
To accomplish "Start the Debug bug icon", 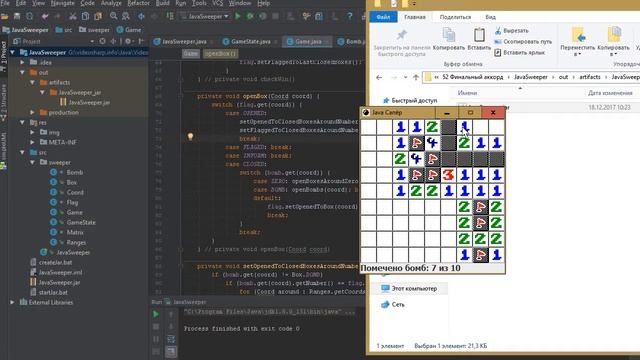I will pos(250,16).
